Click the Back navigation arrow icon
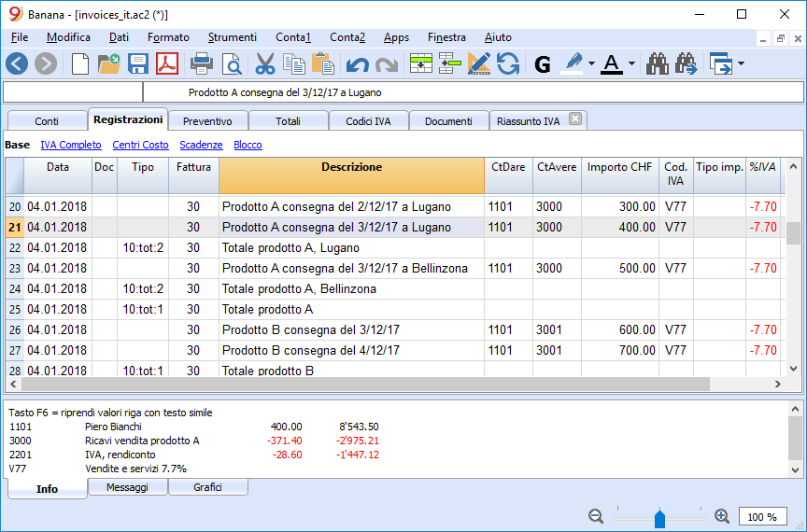 click(17, 64)
